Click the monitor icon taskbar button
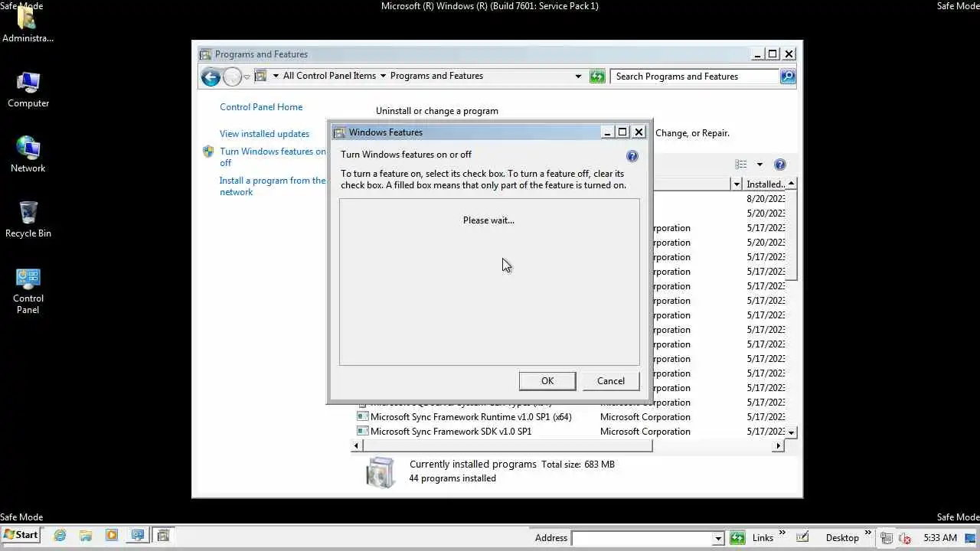This screenshot has width=980, height=551. tap(138, 536)
